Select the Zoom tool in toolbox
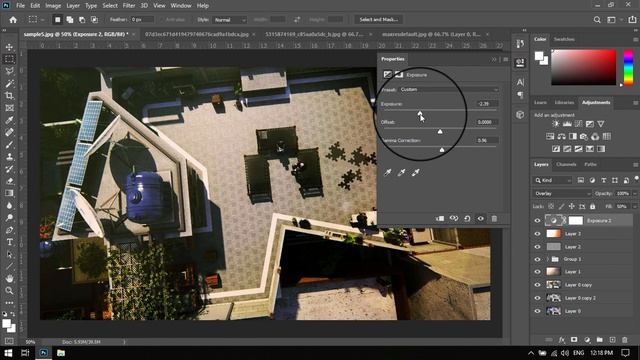 pyautogui.click(x=9, y=291)
